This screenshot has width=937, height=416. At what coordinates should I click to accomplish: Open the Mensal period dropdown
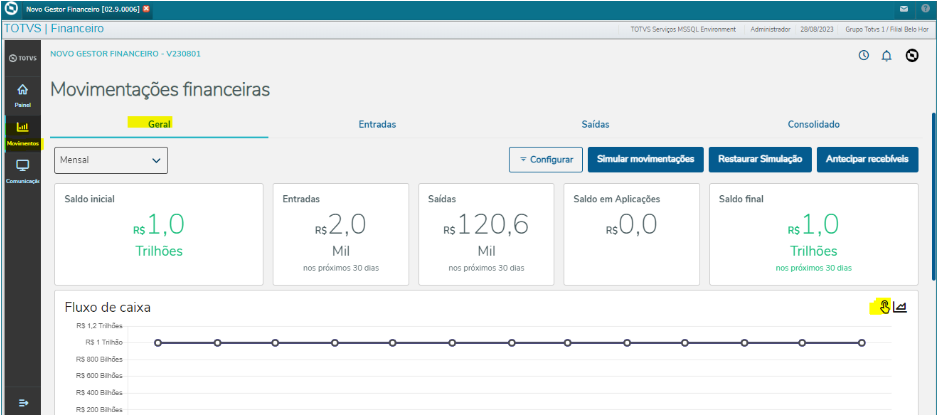click(x=111, y=160)
